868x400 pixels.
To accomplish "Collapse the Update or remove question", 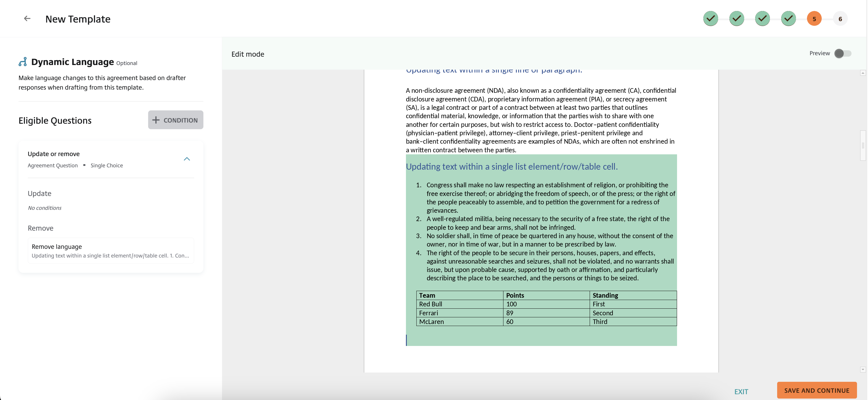I will click(187, 159).
